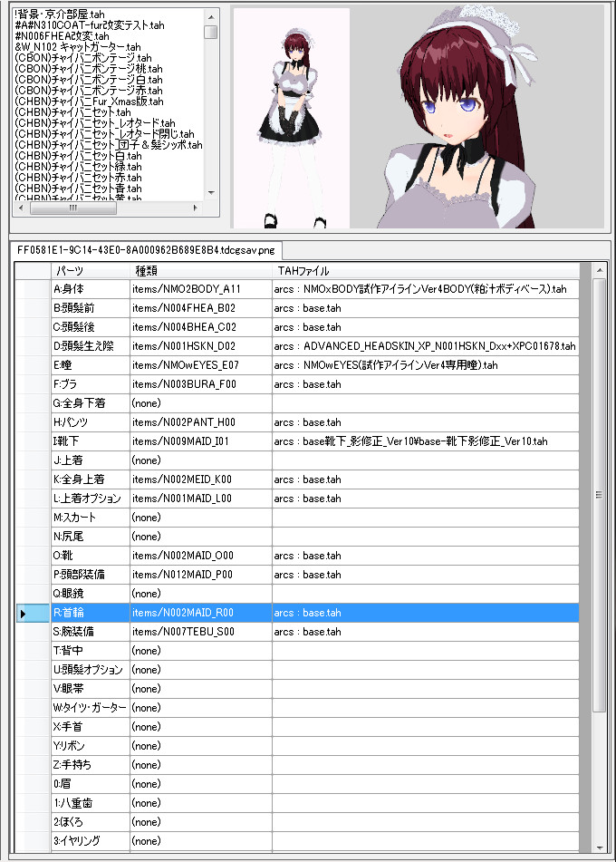
Task: Sort by the パーツ column header
Action: point(91,271)
